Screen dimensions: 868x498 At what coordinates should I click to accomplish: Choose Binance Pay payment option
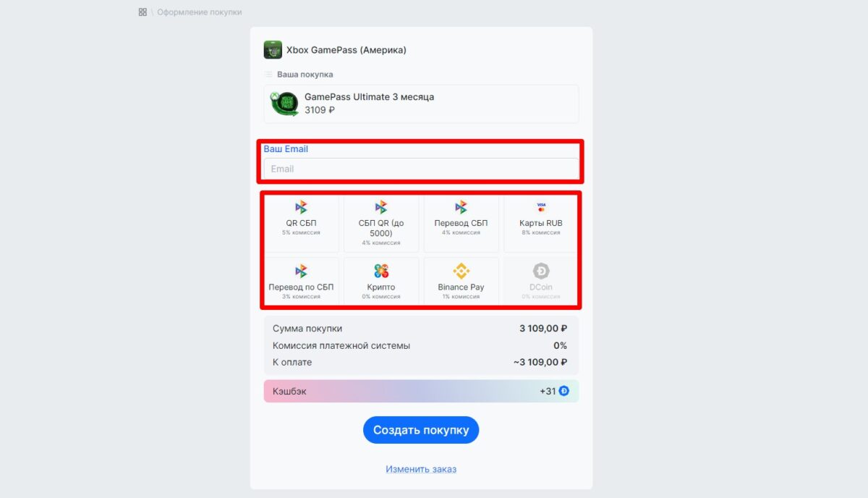(x=461, y=281)
